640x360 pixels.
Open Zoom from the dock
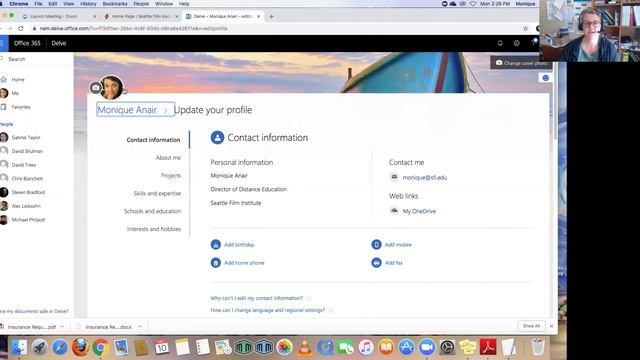coord(427,347)
